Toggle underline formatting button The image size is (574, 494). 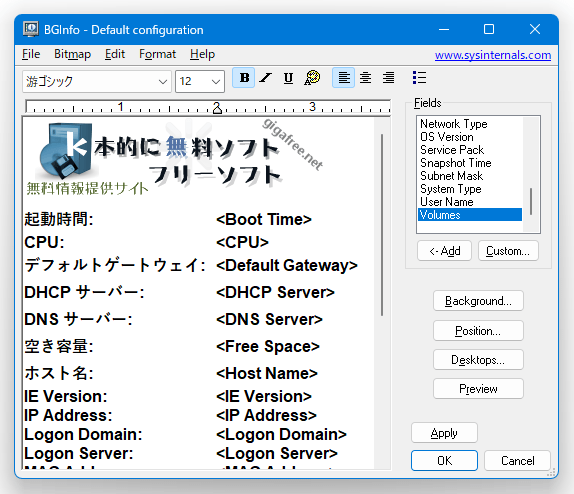point(288,78)
